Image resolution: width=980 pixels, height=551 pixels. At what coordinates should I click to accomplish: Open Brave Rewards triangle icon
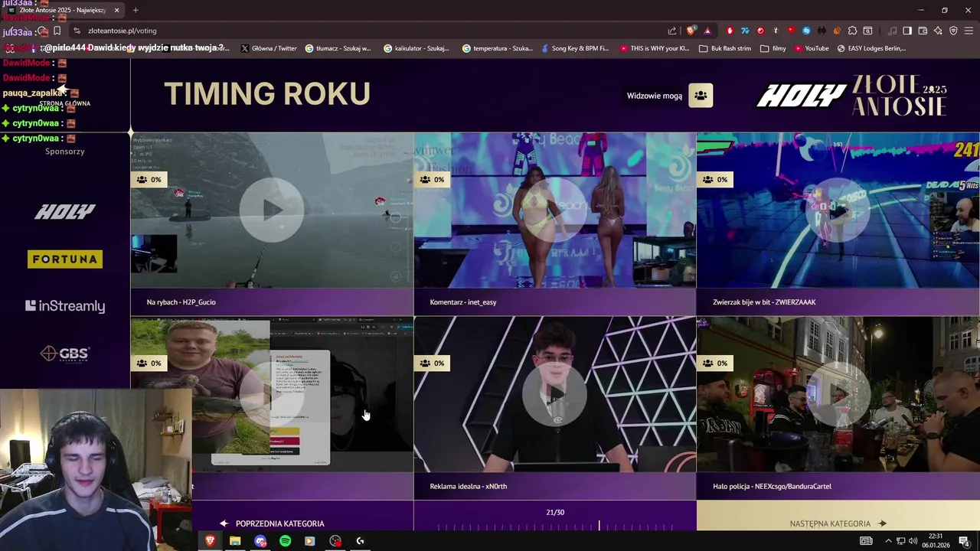[707, 31]
